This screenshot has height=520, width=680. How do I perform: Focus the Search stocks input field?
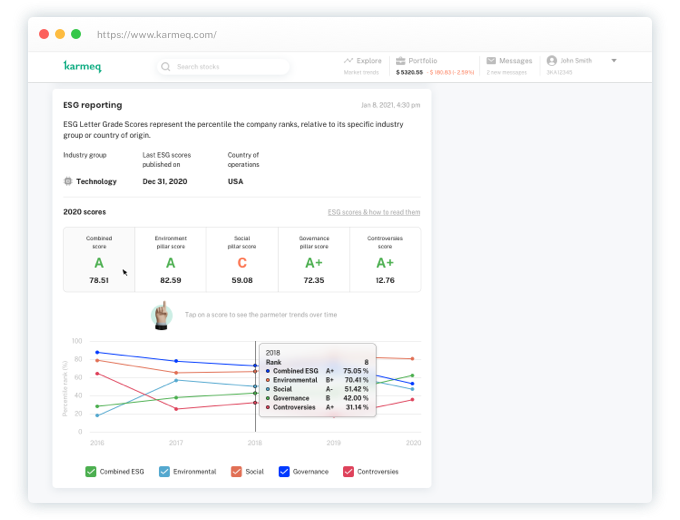pos(228,67)
